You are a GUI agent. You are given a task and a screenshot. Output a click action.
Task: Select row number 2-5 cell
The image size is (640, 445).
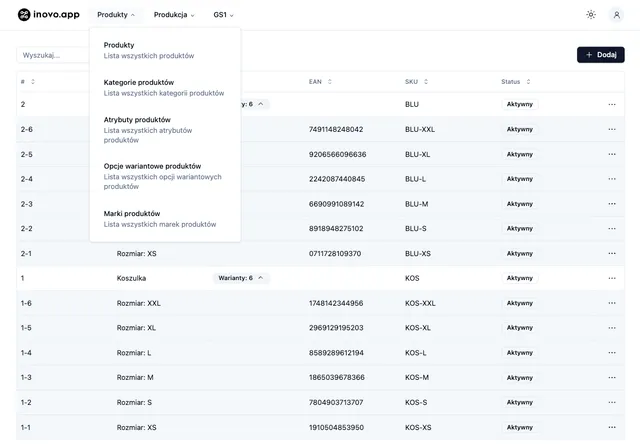27,154
